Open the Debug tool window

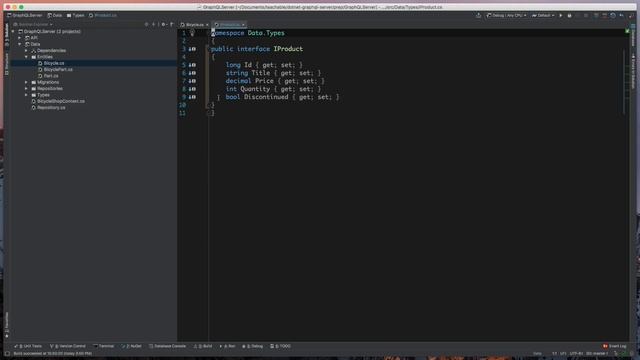pos(253,346)
